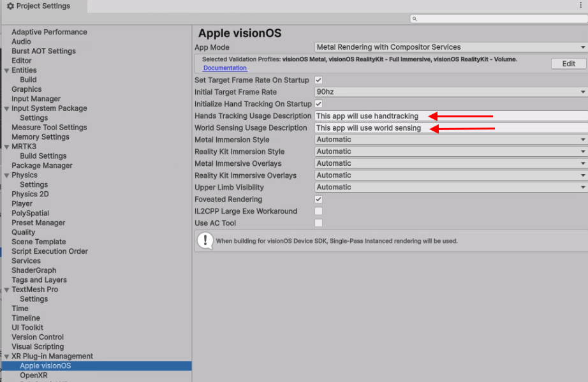Open Reality Kit Immersive Overlays dropdown
The width and height of the screenshot is (588, 382).
click(x=451, y=175)
